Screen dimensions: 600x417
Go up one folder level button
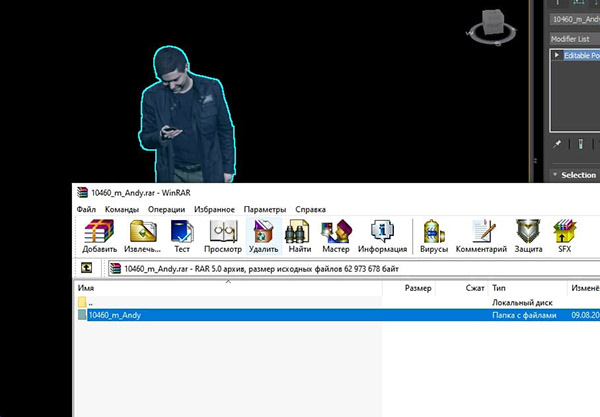[x=87, y=268]
